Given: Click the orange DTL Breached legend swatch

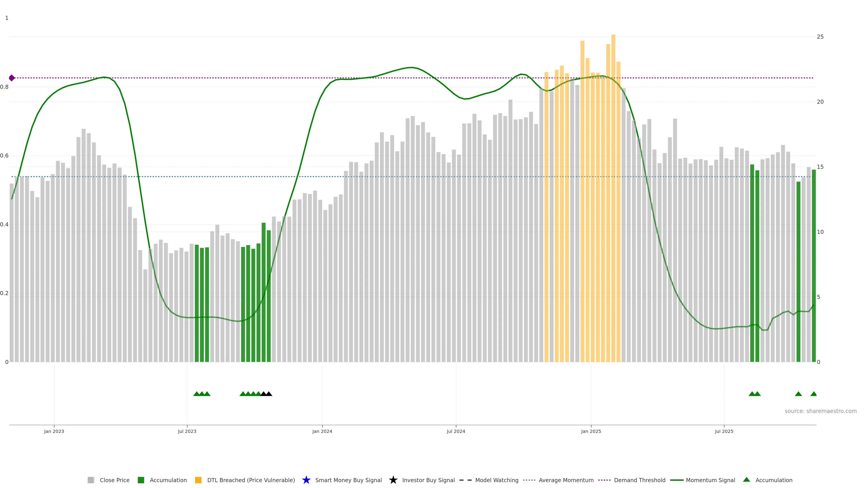Looking at the screenshot, I should click(198, 480).
